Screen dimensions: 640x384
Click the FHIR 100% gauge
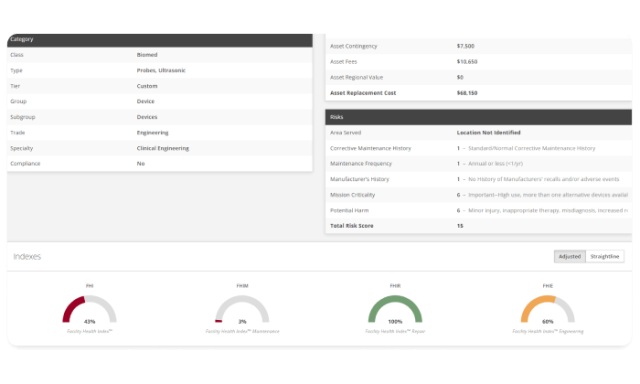[x=395, y=310]
